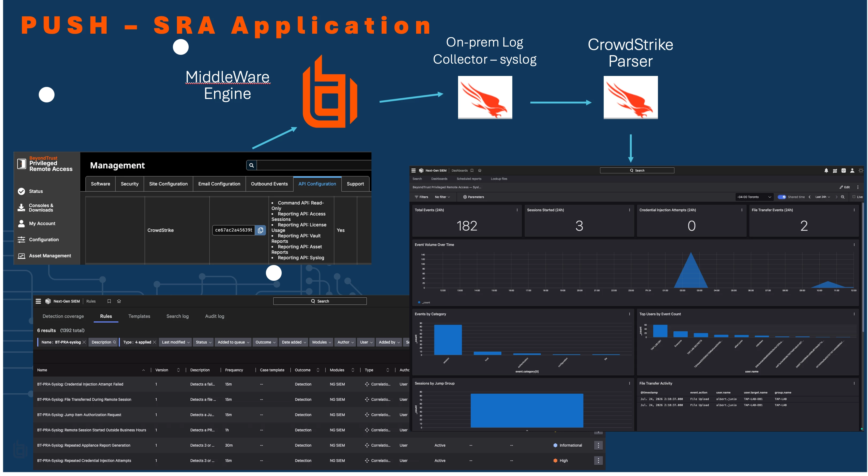Open the Modules filter dropdown
Screen dimensions: 868x476
pos(321,342)
